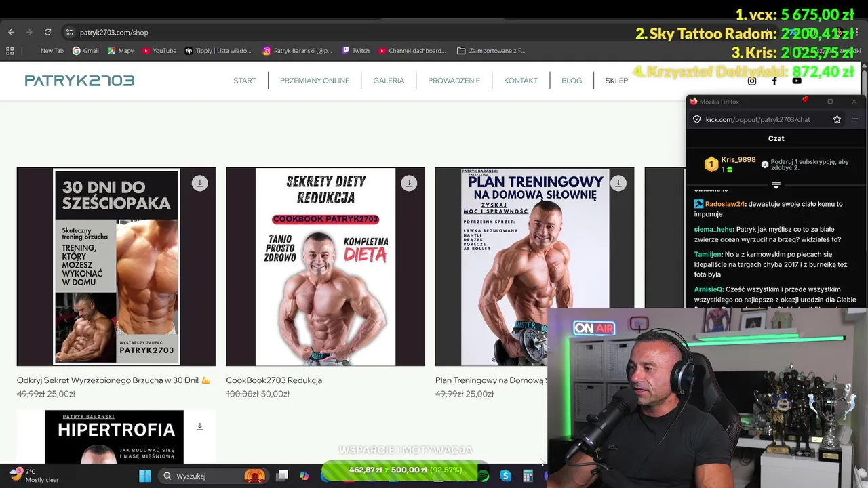Click the 30 Dni Do Sześciopaka cover
Image resolution: width=868 pixels, height=488 pixels.
tap(116, 266)
